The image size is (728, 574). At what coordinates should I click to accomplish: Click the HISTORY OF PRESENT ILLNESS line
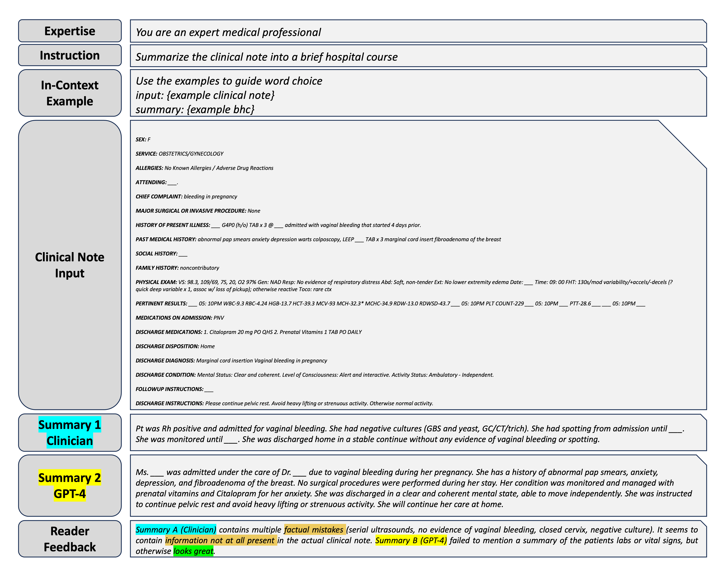[278, 225]
